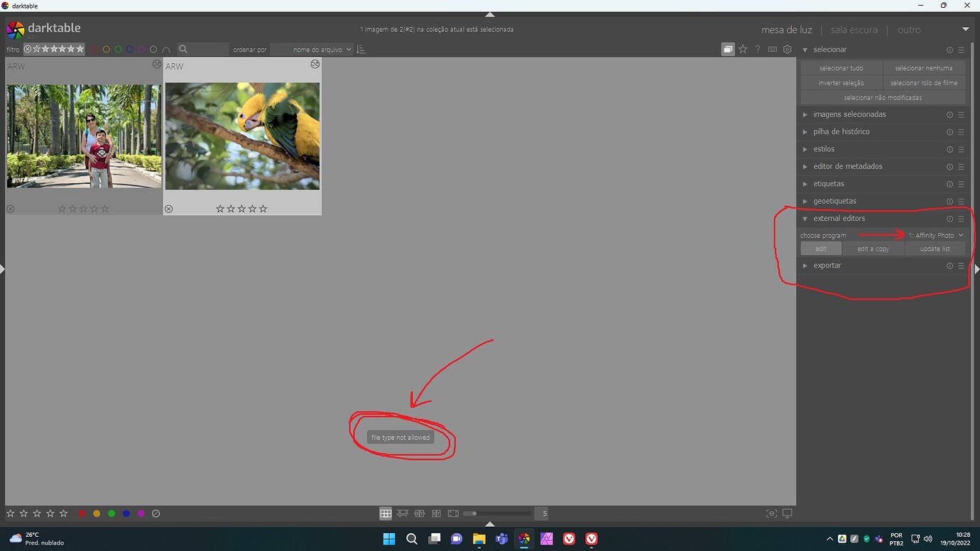Expand the exportar panel
The image size is (980, 551).
click(827, 265)
